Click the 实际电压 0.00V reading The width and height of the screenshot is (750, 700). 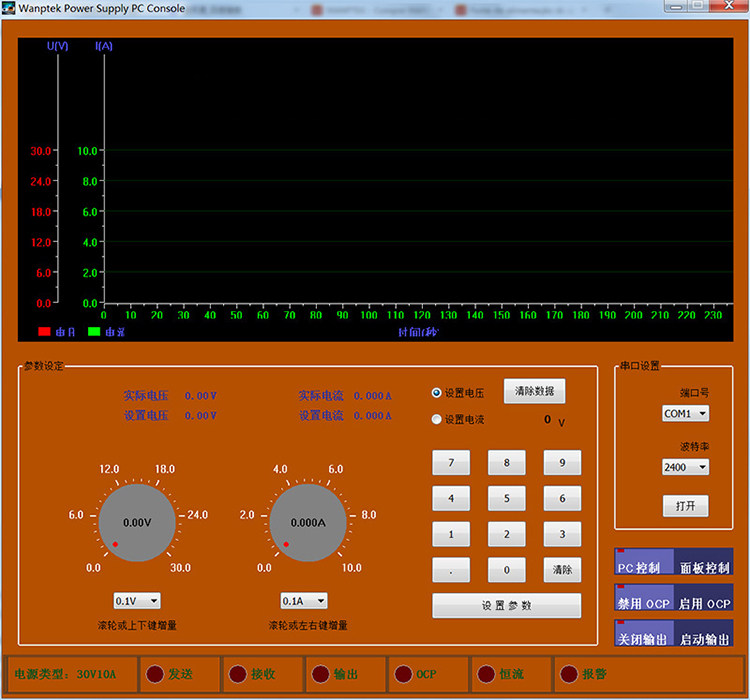pos(170,396)
